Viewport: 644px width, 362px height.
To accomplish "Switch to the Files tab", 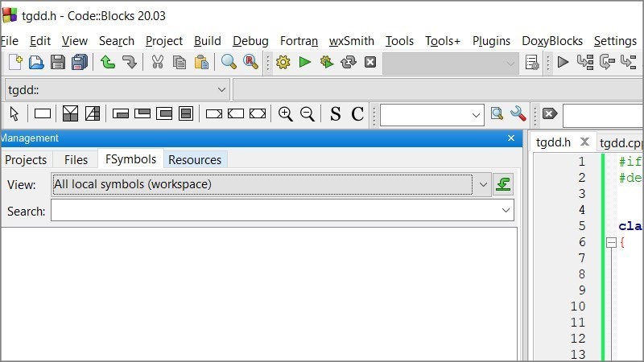I will pyautogui.click(x=76, y=159).
